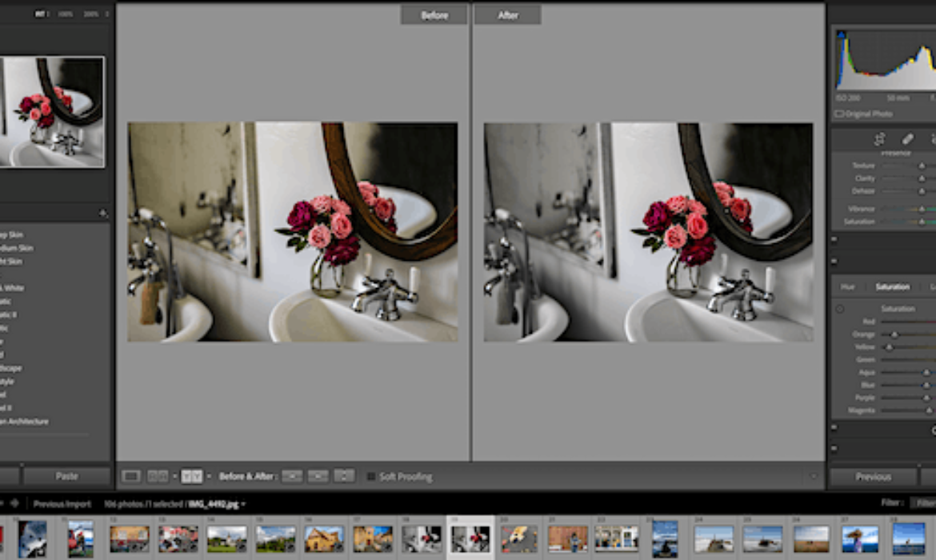Image resolution: width=936 pixels, height=560 pixels.
Task: Select the storefront window filmstrip thumbnail
Action: (x=616, y=538)
